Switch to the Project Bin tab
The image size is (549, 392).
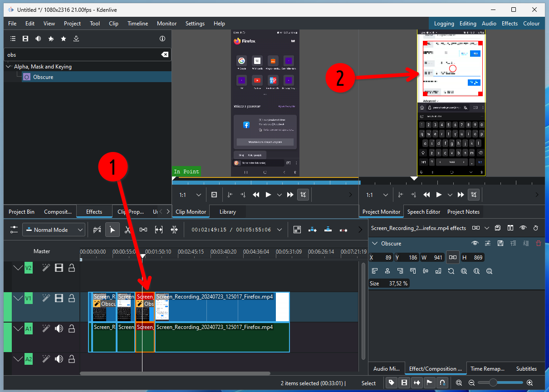tap(21, 211)
